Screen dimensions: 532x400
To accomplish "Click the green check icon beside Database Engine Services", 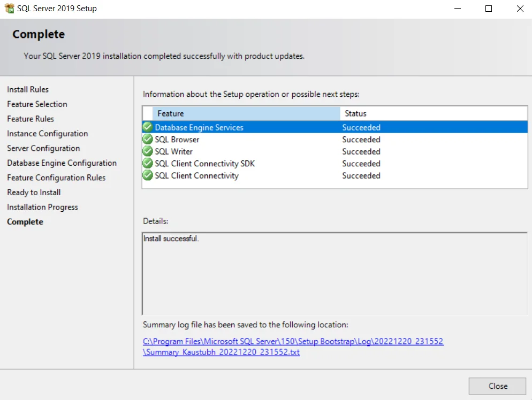I will tap(147, 127).
